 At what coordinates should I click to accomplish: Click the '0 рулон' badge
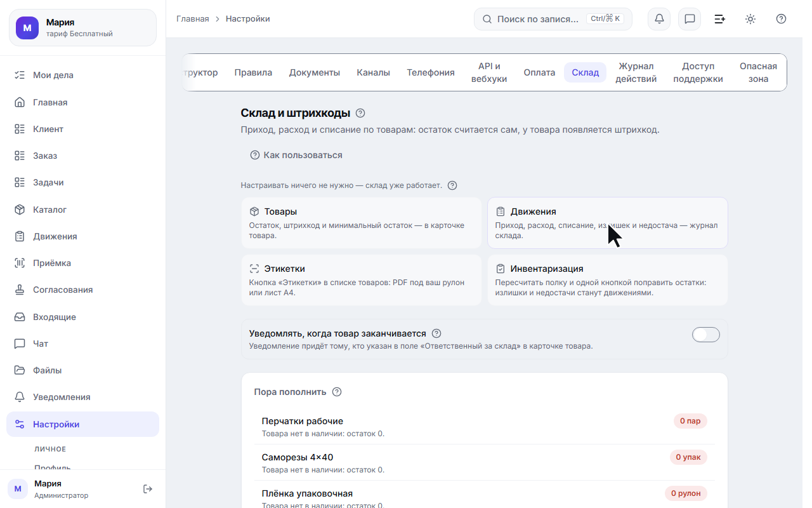pyautogui.click(x=686, y=493)
